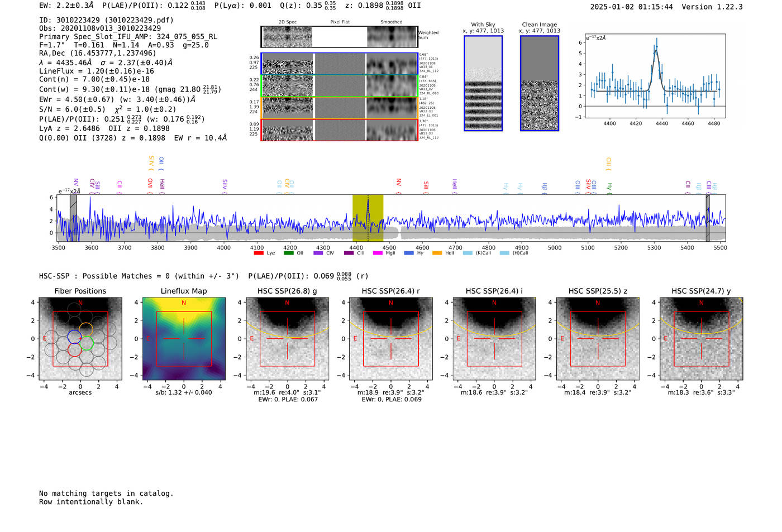The image size is (782, 532).
Task: Click the Lyα red legend swatch
Action: point(258,253)
